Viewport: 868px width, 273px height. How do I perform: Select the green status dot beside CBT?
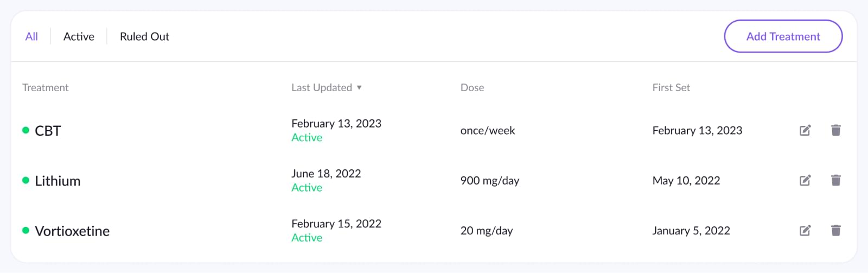(x=25, y=130)
